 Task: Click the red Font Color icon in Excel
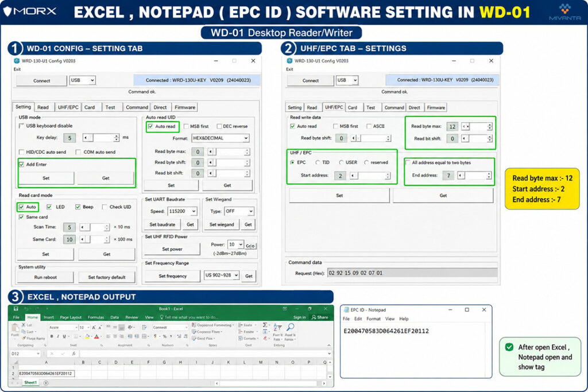(96, 336)
